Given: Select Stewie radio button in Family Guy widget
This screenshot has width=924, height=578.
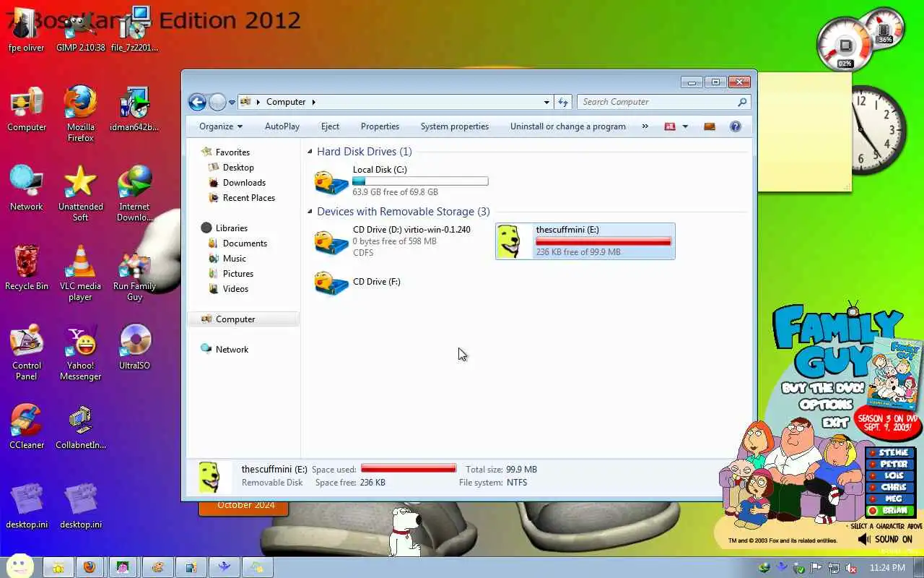Looking at the screenshot, I should [x=872, y=453].
